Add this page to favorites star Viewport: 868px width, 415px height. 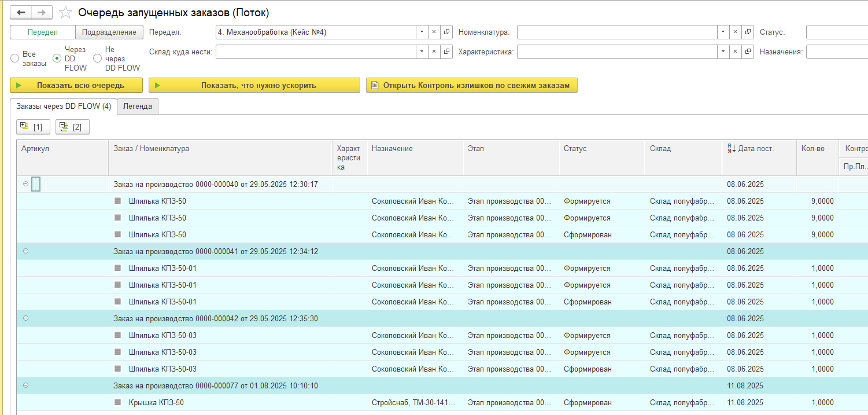pyautogui.click(x=66, y=13)
